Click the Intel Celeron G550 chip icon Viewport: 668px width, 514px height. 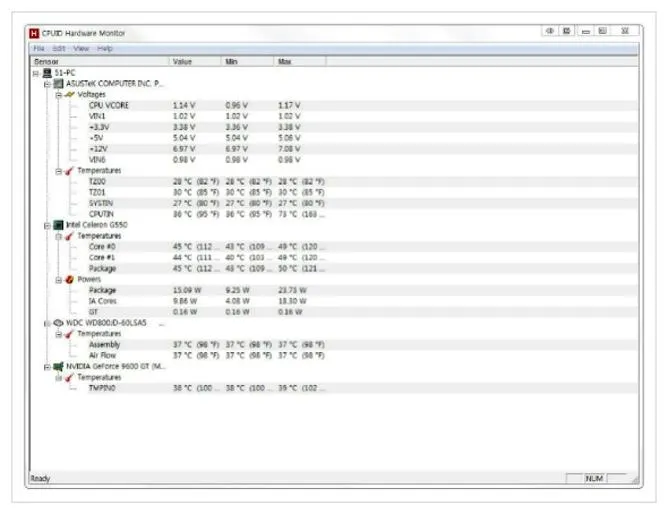[58, 225]
